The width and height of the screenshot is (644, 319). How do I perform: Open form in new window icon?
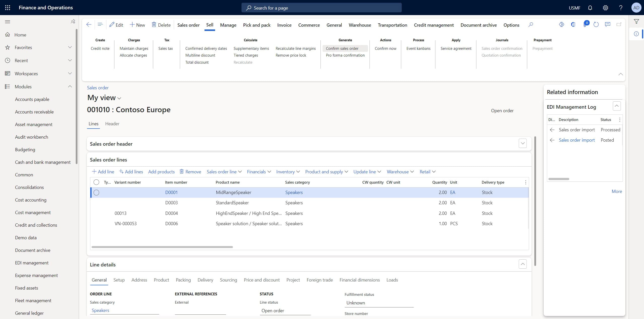point(619,24)
